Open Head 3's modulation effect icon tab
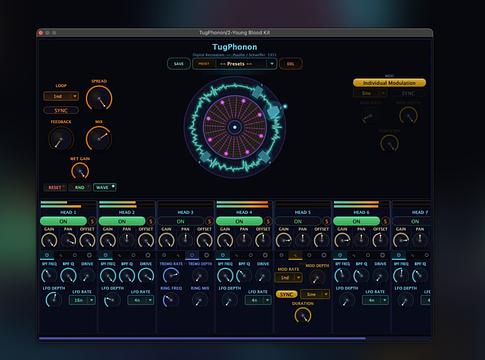This screenshot has width=485, height=360. click(178, 255)
